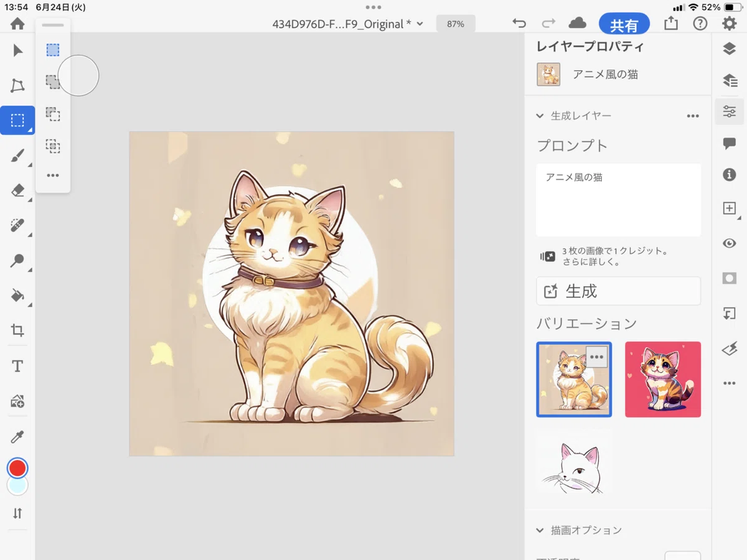Collapse the 描画オプション section
Image resolution: width=747 pixels, height=560 pixels.
[540, 530]
